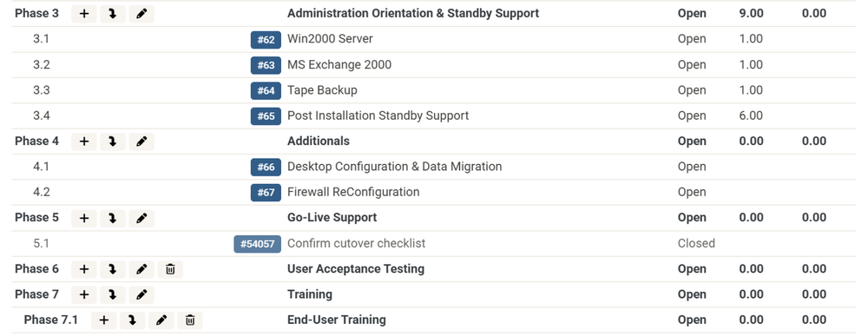
Task: Click Phase 7 indent arrow icon
Action: coord(113,294)
